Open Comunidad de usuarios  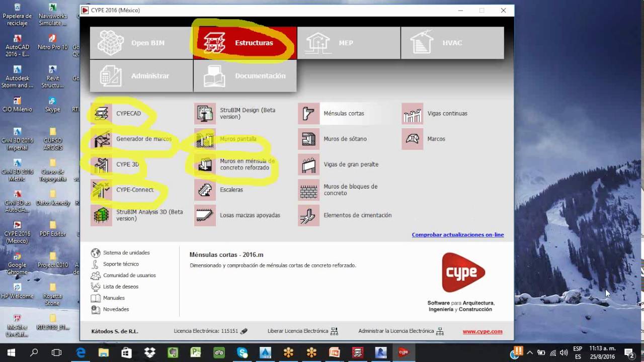[x=123, y=276]
